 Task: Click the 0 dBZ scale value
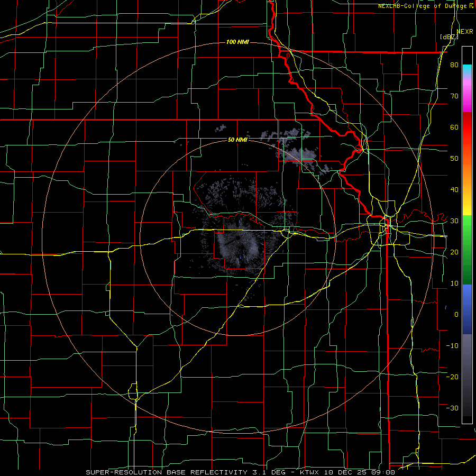coord(456,315)
